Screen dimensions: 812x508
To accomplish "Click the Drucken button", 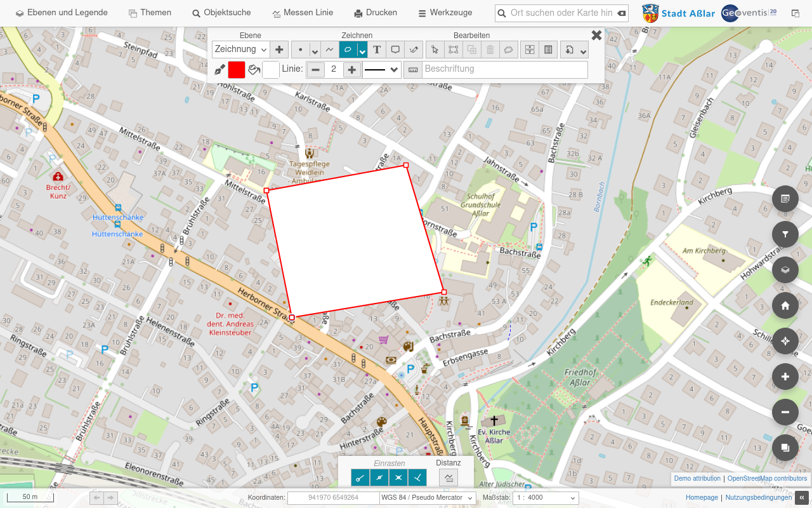I will click(x=376, y=13).
